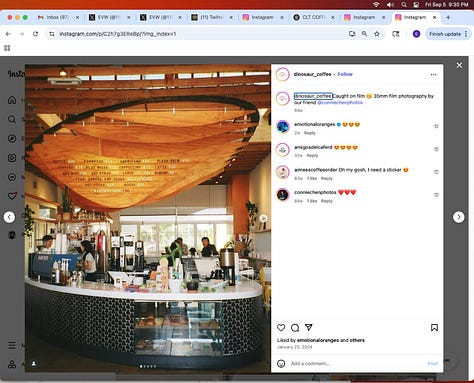Open conniechenphotos profile avatar
The height and width of the screenshot is (383, 474).
283,195
